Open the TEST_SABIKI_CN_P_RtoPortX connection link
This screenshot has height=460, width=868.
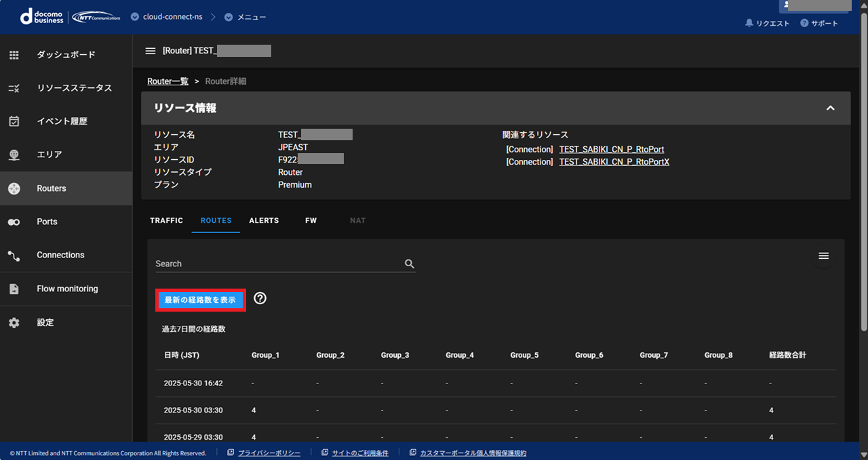pyautogui.click(x=614, y=162)
